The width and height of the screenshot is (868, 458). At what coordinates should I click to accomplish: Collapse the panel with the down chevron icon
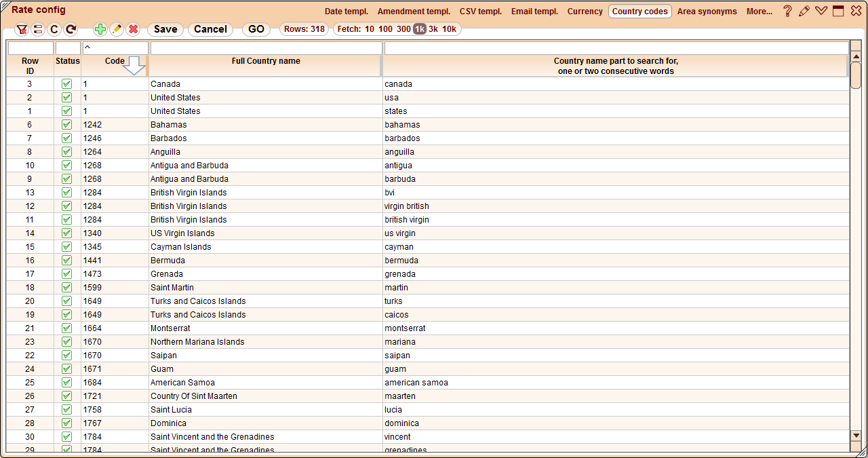[x=821, y=11]
